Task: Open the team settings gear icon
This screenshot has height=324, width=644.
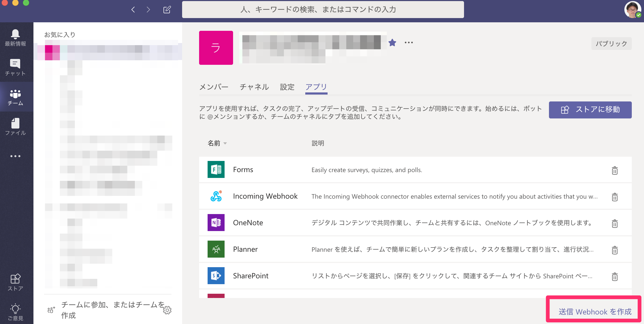Action: coord(167,310)
